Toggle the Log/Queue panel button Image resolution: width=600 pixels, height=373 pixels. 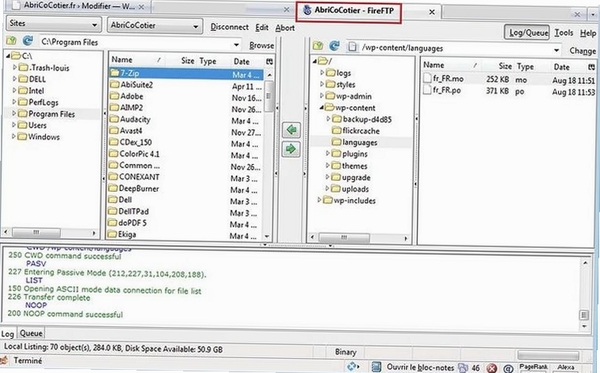pos(527,33)
